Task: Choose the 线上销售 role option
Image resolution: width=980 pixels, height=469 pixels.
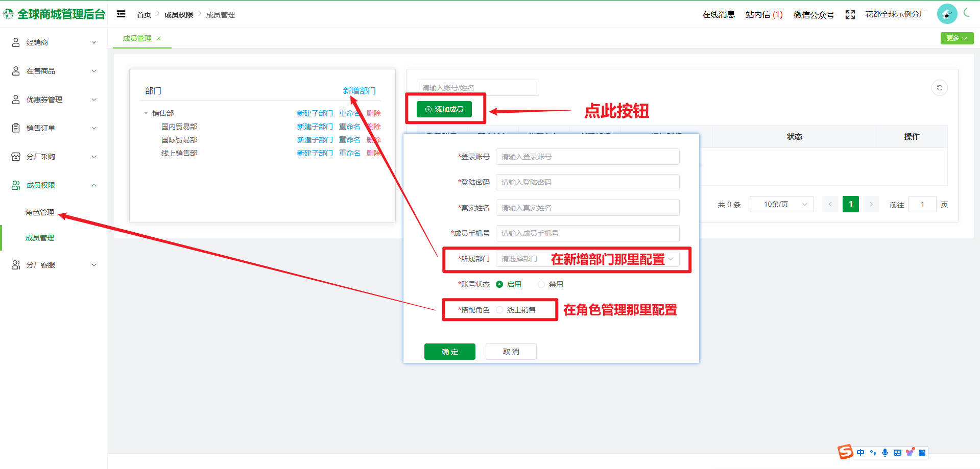Action: (x=499, y=310)
